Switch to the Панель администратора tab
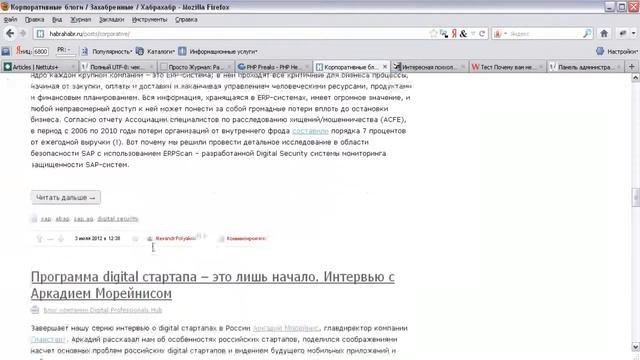Image resolution: width=640 pixels, height=360 pixels. point(586,67)
